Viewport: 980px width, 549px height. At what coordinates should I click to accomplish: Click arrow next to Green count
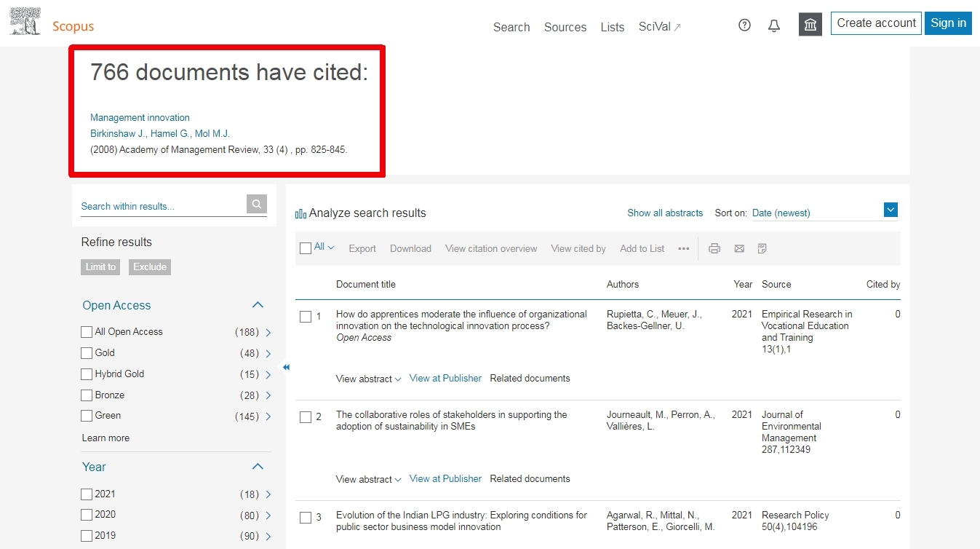click(268, 416)
